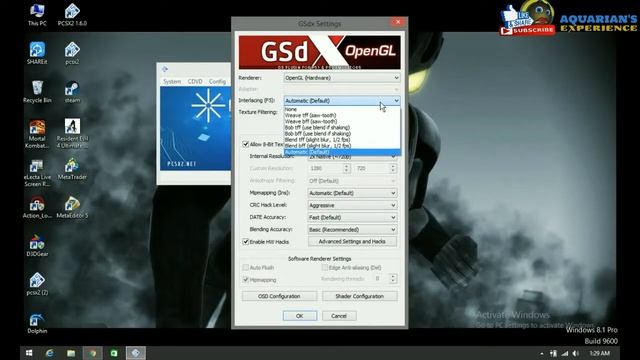Image resolution: width=640 pixels, height=360 pixels.
Task: Open File Explorer from taskbar
Action: [71, 353]
